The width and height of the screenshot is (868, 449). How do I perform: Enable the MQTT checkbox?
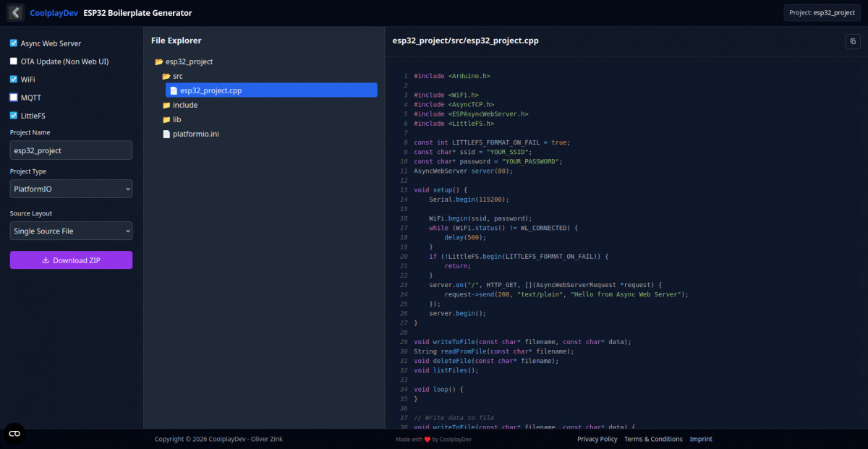tap(14, 98)
